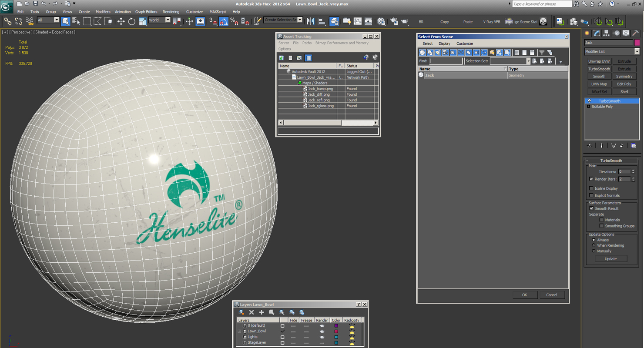Click the Find field in Select From Scene

446,61
